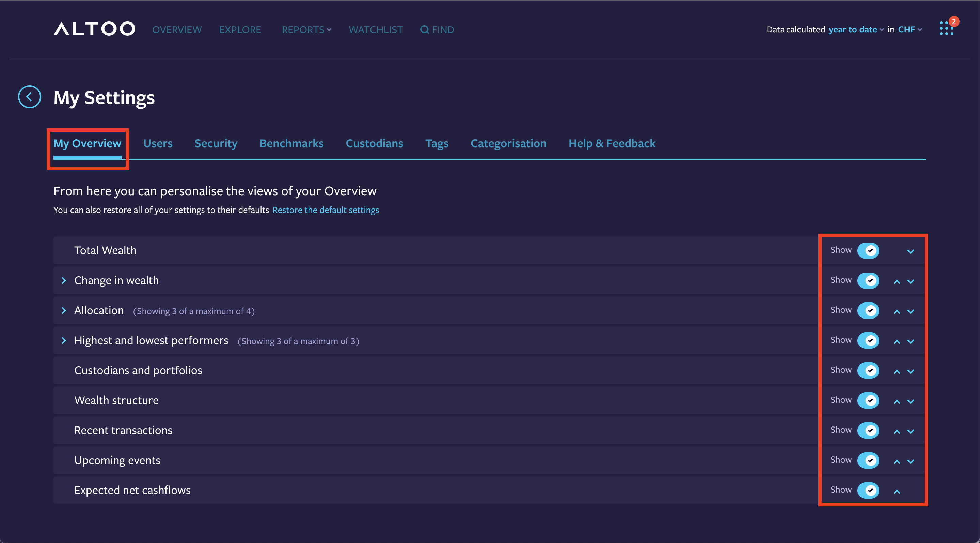This screenshot has width=980, height=543.
Task: Move Recent transactions section down
Action: click(911, 432)
